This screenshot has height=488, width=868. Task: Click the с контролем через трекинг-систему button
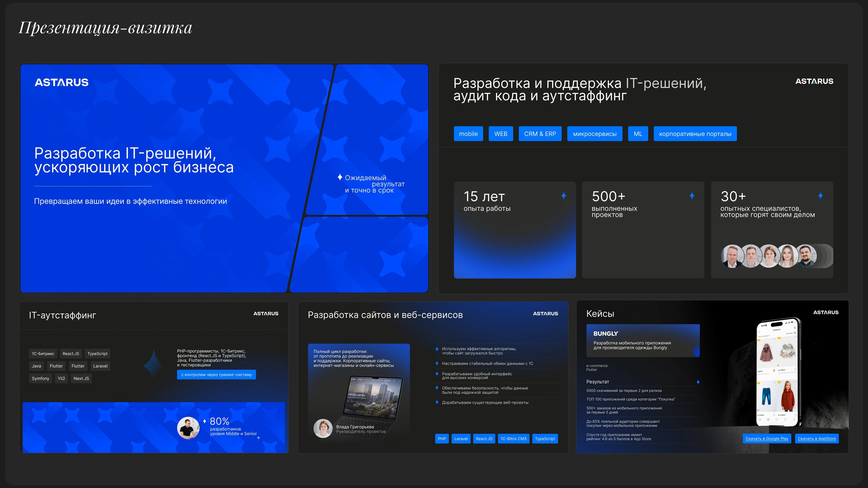[216, 375]
